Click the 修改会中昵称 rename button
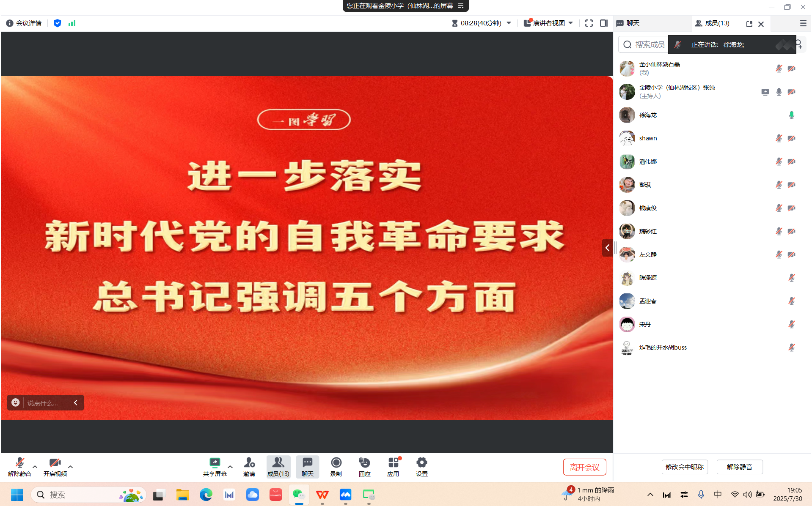Viewport: 812px width, 506px height. pos(684,467)
